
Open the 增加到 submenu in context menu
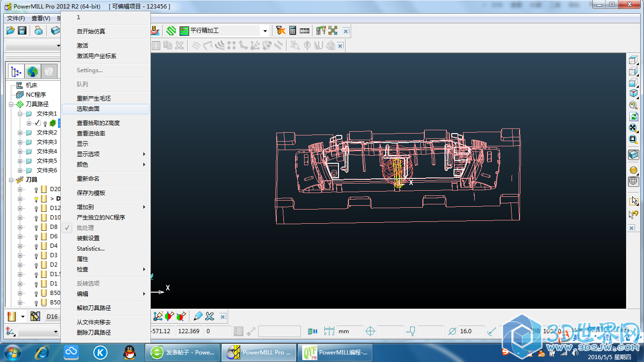106,207
